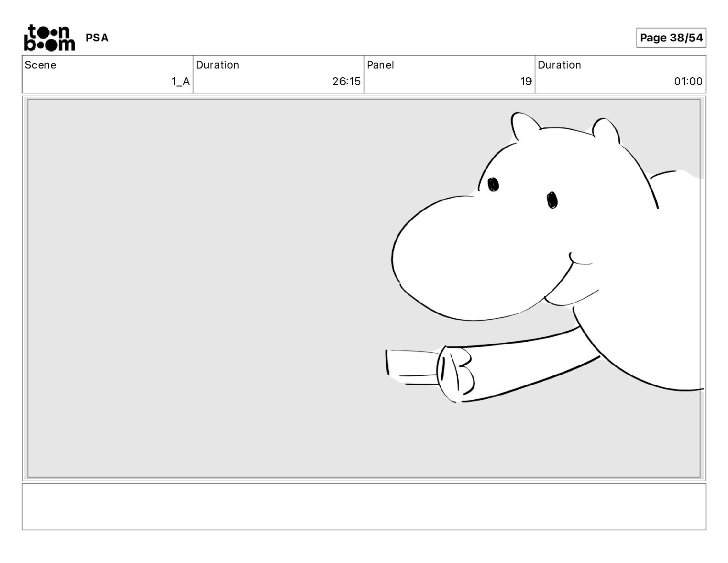This screenshot has width=728, height=563.
Task: Click the panel duration value 01:00
Action: click(688, 81)
